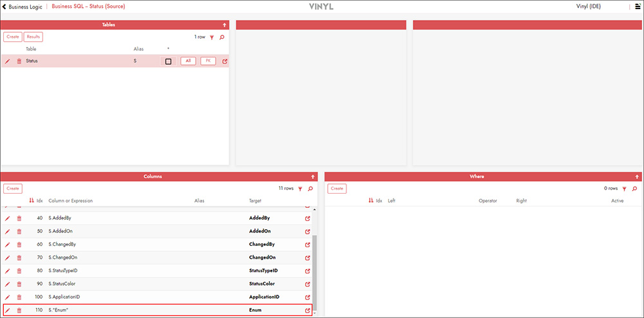This screenshot has height=318, width=644.
Task: Delete the Status table using trash icon
Action: tap(19, 61)
